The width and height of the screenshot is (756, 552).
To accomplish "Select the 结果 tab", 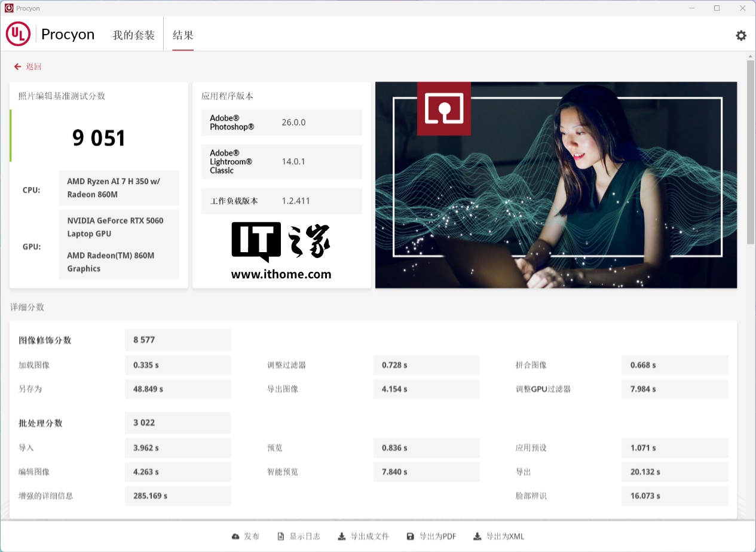I will (182, 35).
